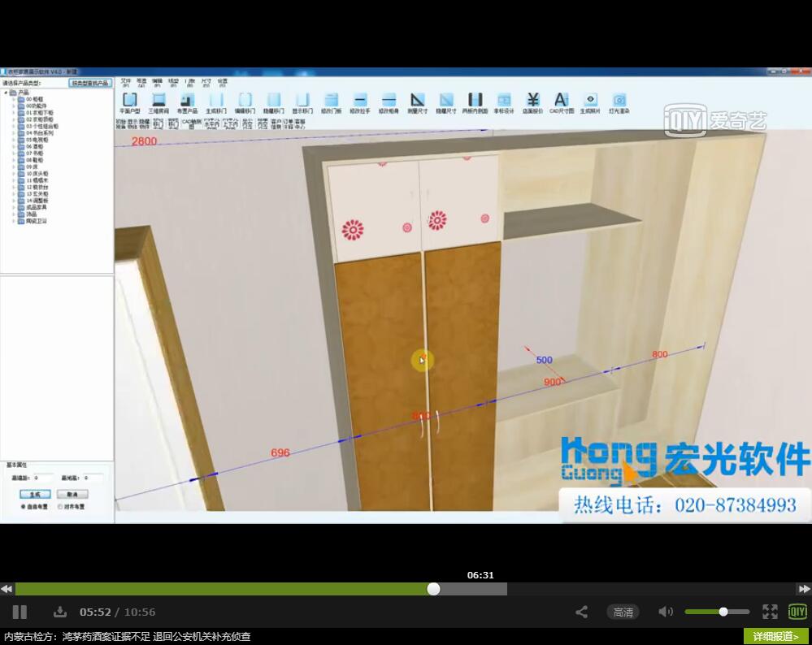The height and width of the screenshot is (645, 812).
Task: Click the 取消 button in the properties panel
Action: [x=72, y=495]
